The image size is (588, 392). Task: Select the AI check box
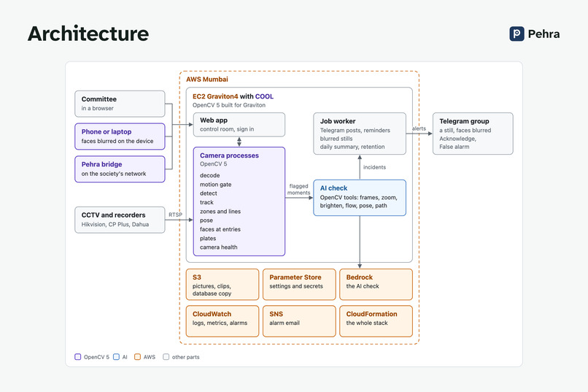click(x=360, y=198)
